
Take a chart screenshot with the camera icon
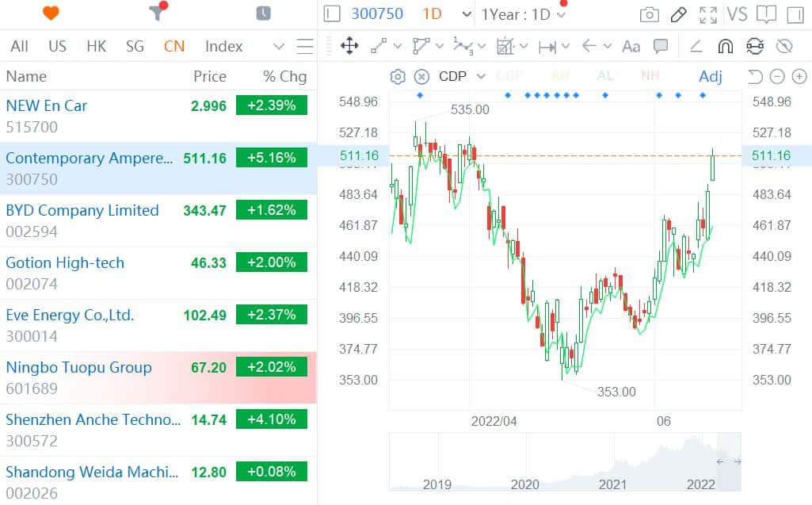click(650, 14)
